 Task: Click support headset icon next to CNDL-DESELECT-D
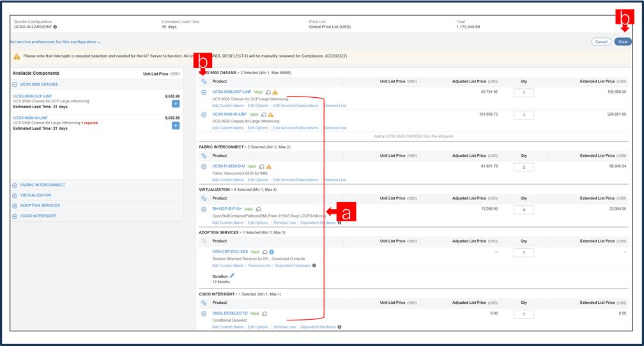(265, 314)
